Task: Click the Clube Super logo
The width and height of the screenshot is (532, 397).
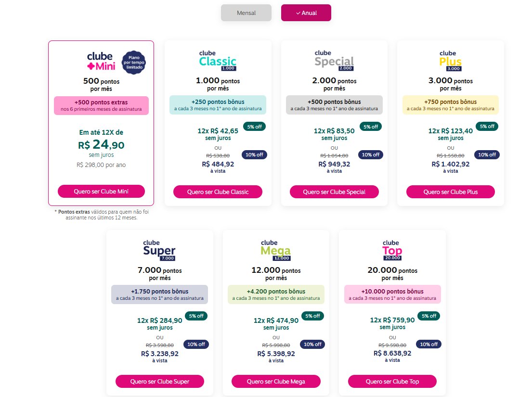Action: (x=159, y=250)
